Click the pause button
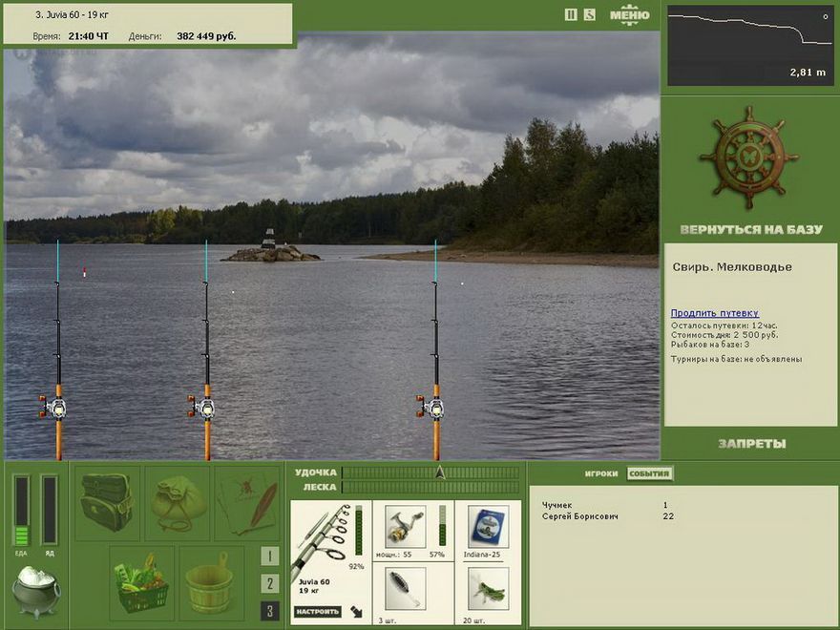This screenshot has width=840, height=630. [x=571, y=14]
